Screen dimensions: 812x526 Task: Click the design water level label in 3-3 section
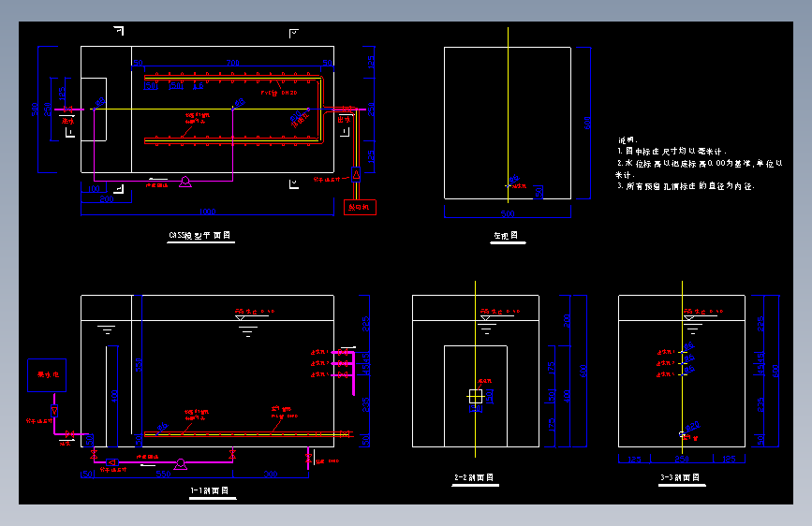703,312
